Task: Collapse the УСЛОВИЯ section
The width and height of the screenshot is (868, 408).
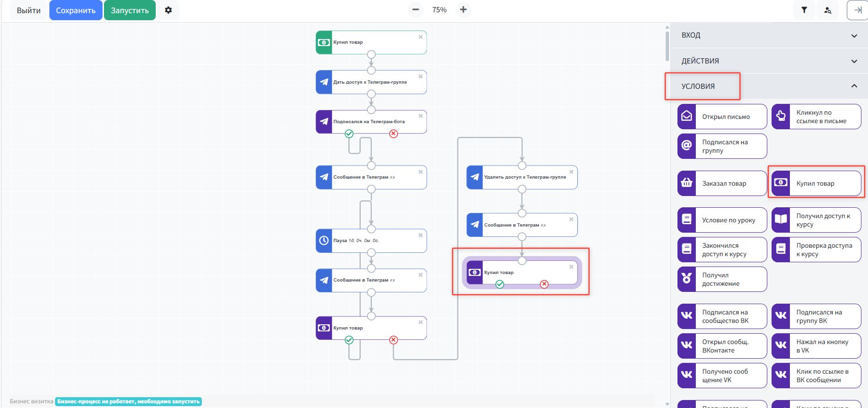Action: coord(854,86)
